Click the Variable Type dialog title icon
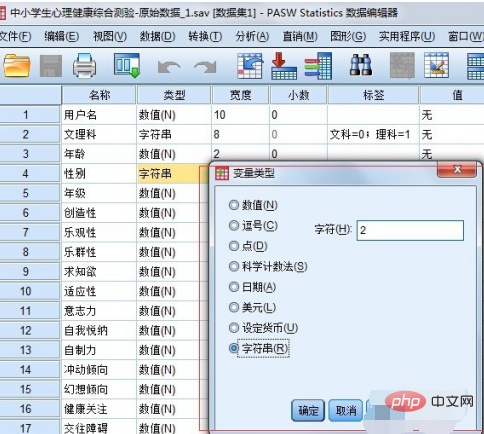 tap(222, 173)
